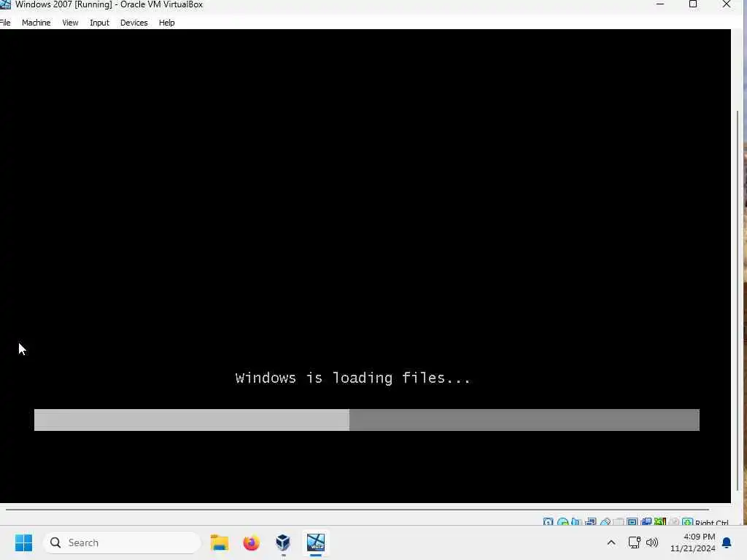
Task: Click the keyboard capture arrow icon
Action: [x=687, y=522]
